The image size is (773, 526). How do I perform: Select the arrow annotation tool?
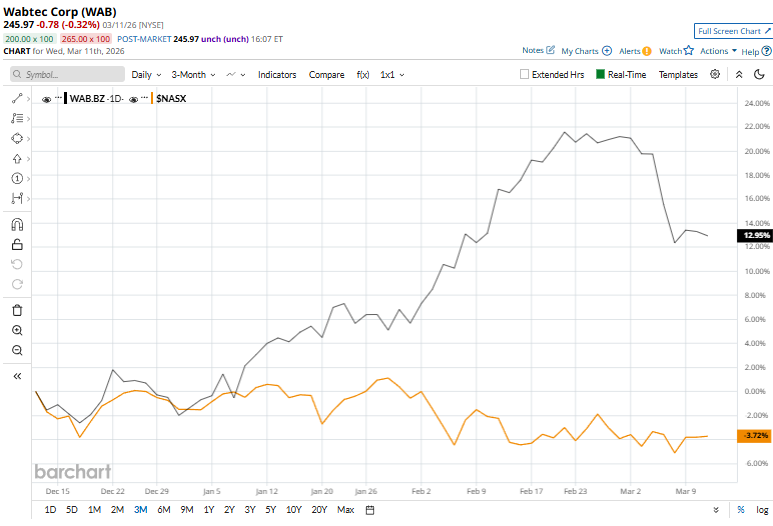click(x=17, y=159)
